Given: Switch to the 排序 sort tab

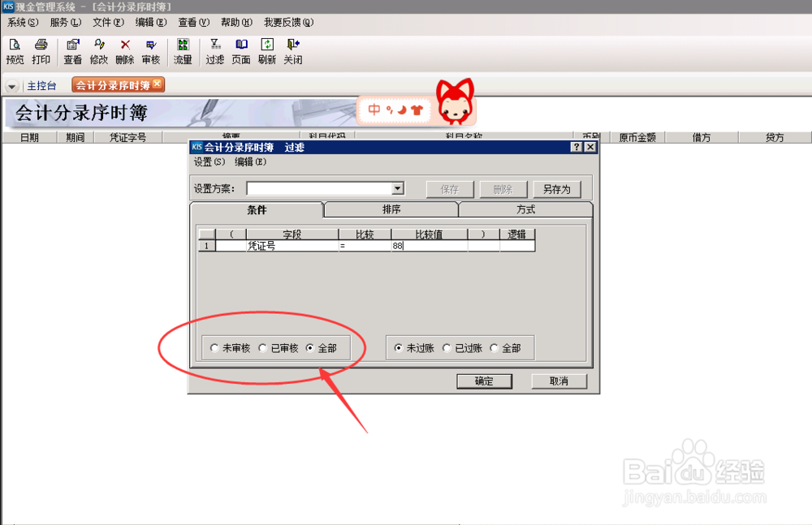Looking at the screenshot, I should [x=391, y=209].
